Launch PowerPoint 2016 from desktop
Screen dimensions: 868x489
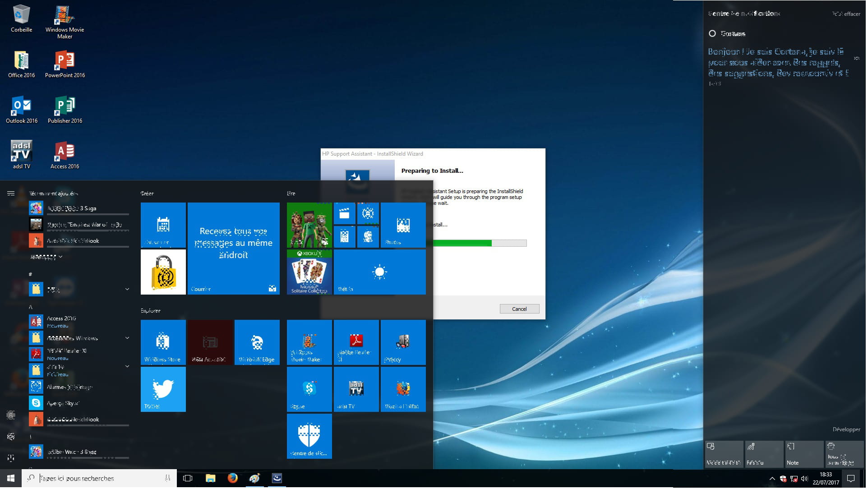pyautogui.click(x=65, y=65)
